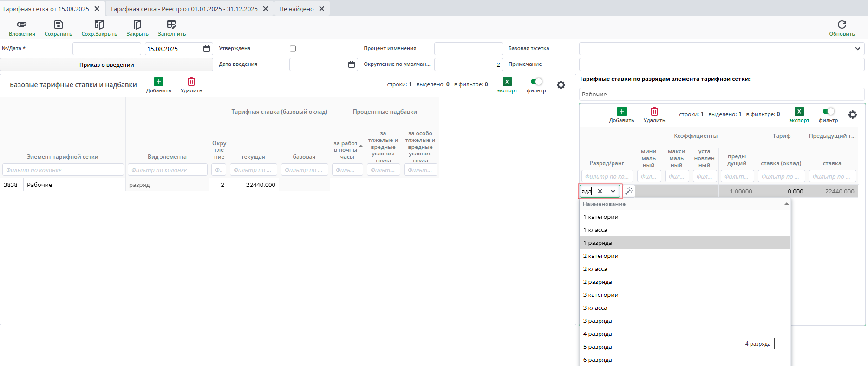Clear the Разряд combo box value

[600, 191]
